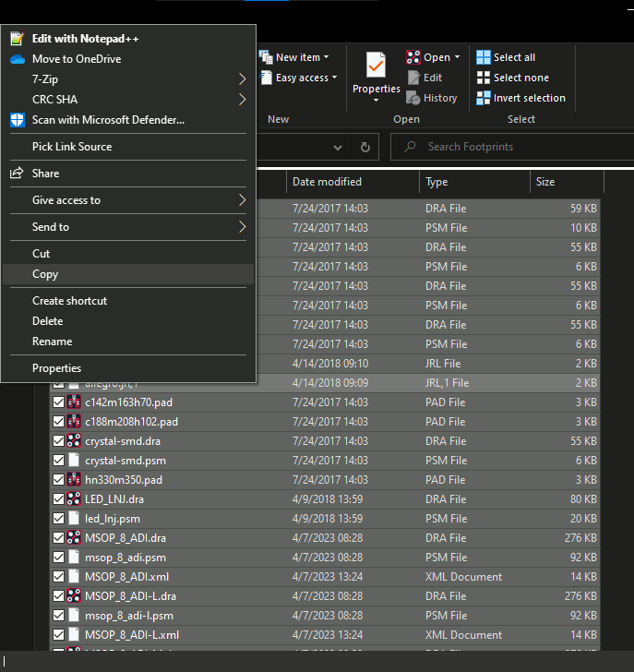The image size is (634, 672).
Task: Choose Cut from the context menu
Action: (128, 254)
